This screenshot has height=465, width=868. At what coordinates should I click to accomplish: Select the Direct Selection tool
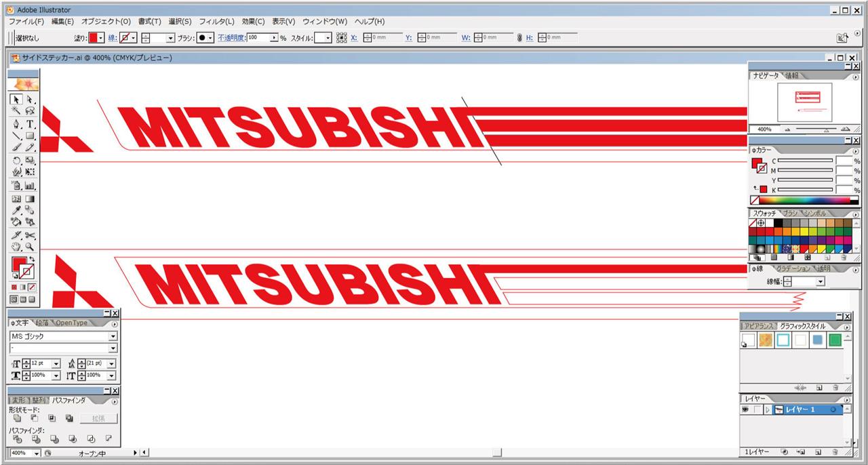pyautogui.click(x=30, y=99)
